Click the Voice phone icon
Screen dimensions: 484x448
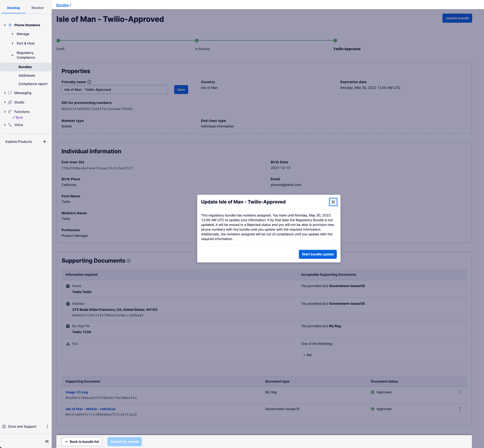tap(11, 125)
